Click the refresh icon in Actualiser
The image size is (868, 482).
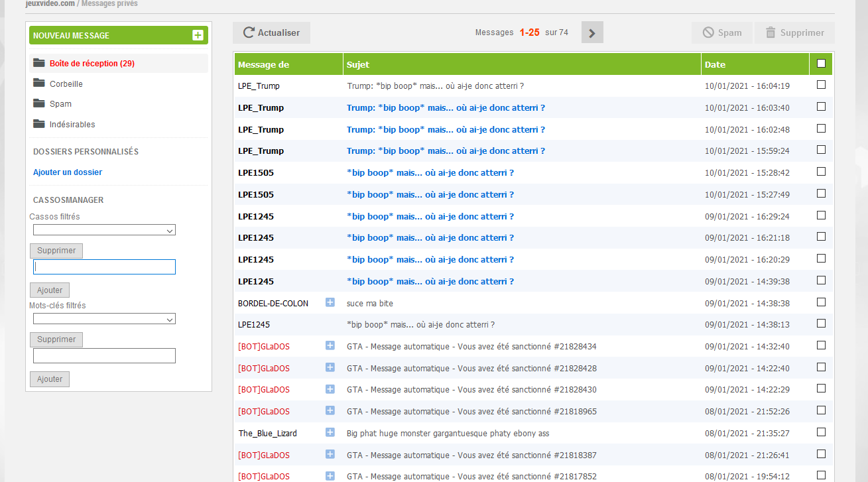[x=249, y=32]
